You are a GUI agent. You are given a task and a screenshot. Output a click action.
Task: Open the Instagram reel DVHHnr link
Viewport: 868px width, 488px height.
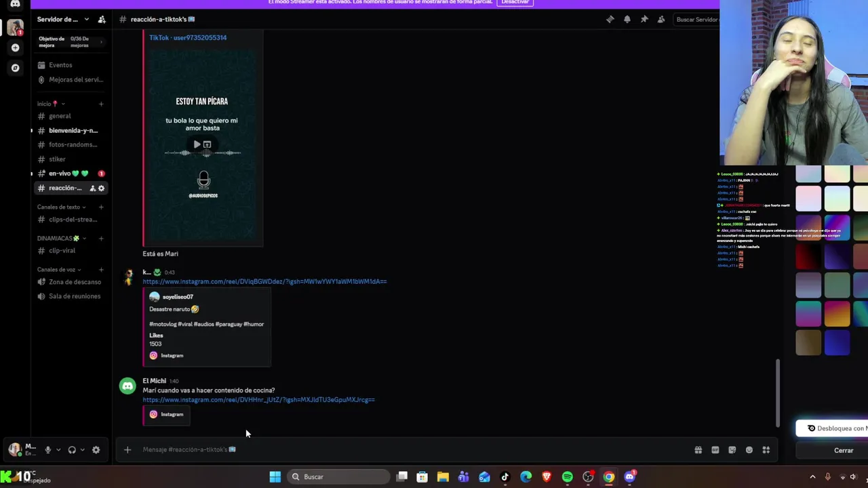(x=258, y=400)
